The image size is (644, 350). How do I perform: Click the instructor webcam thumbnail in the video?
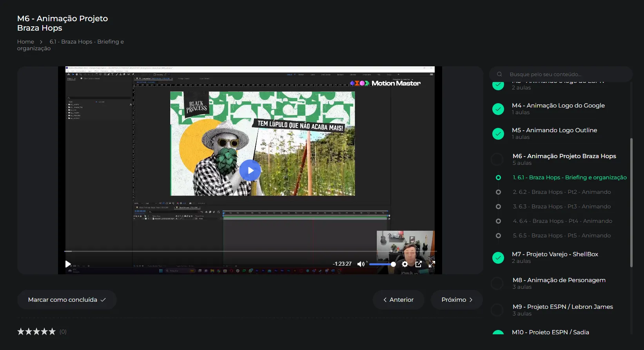[x=405, y=252]
